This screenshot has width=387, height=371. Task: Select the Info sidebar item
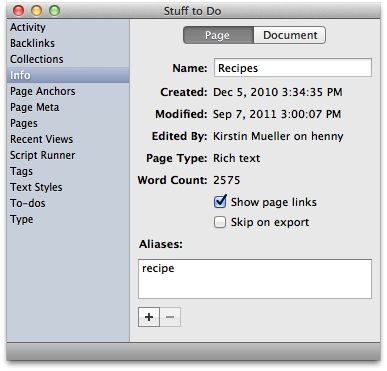pos(68,75)
